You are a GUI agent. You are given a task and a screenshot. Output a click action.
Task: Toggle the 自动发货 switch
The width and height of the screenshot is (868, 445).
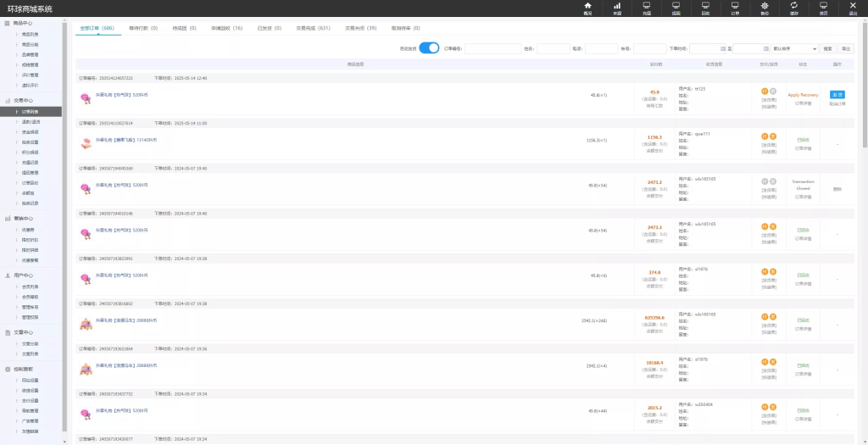click(x=429, y=48)
